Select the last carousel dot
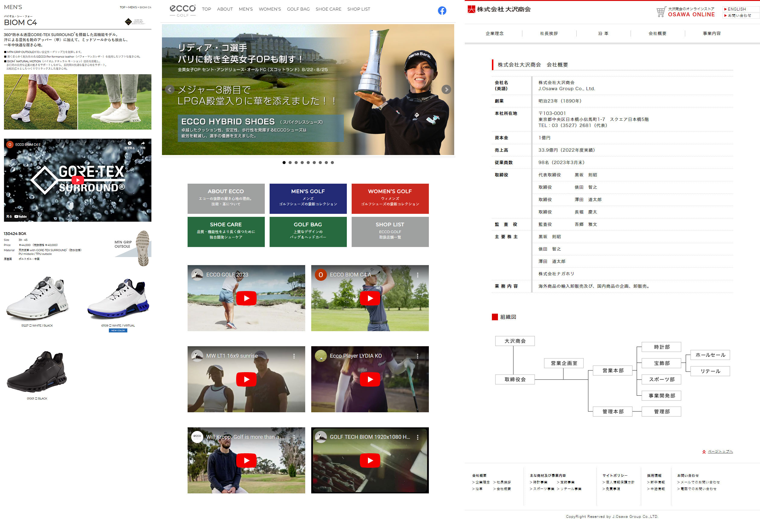Screen dimensions: 760x532 tap(332, 163)
